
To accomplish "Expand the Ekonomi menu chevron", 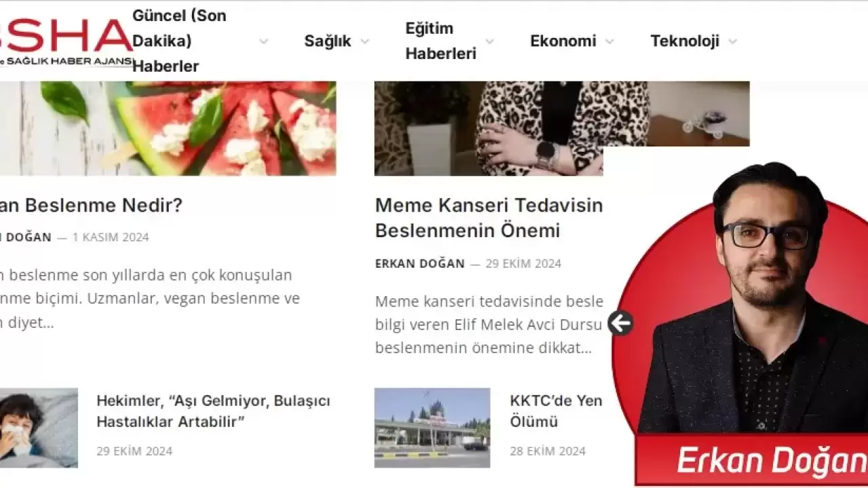I will (x=610, y=41).
